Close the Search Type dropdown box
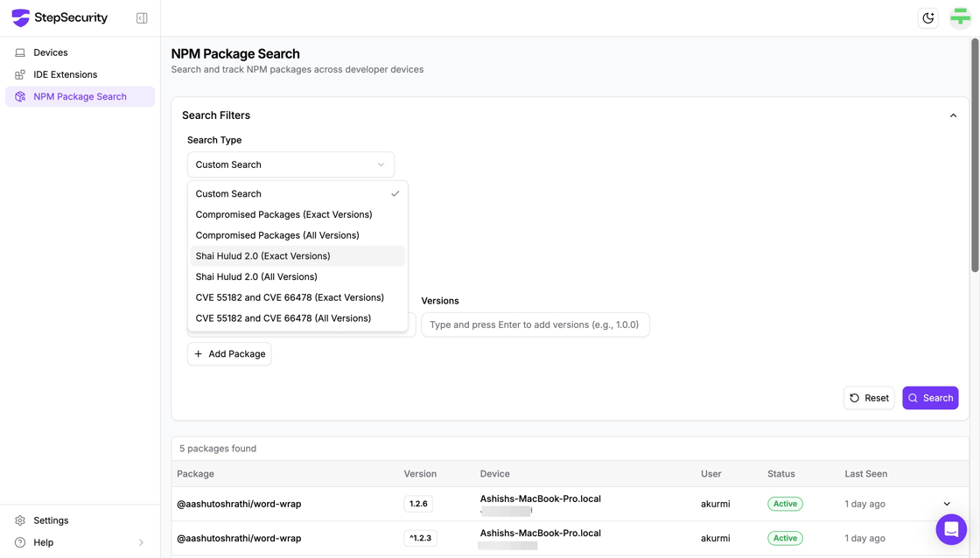 pos(290,164)
